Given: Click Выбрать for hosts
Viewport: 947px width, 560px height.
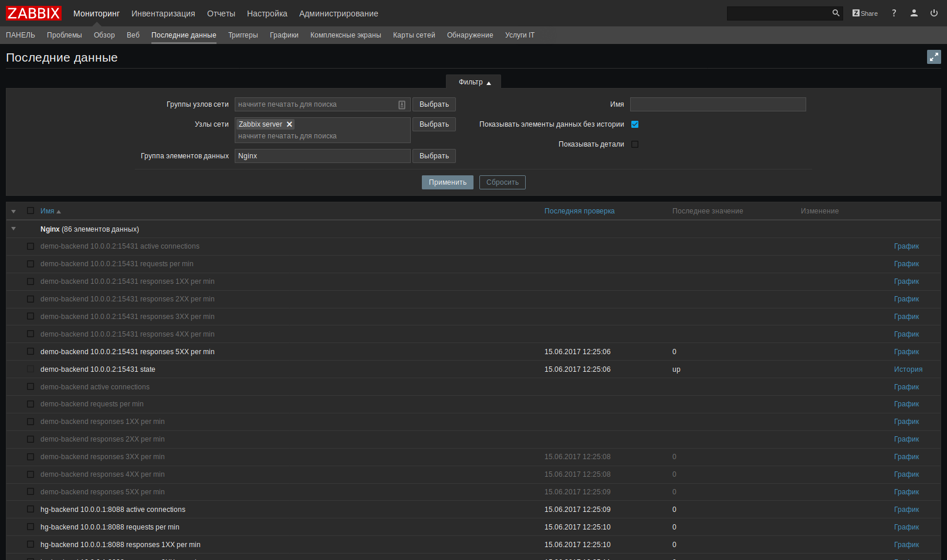Looking at the screenshot, I should pyautogui.click(x=434, y=124).
